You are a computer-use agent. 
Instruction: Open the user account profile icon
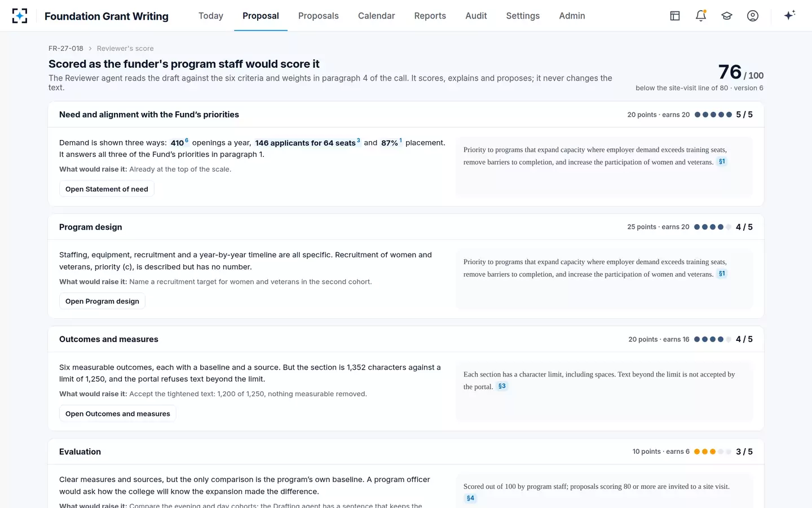(753, 16)
